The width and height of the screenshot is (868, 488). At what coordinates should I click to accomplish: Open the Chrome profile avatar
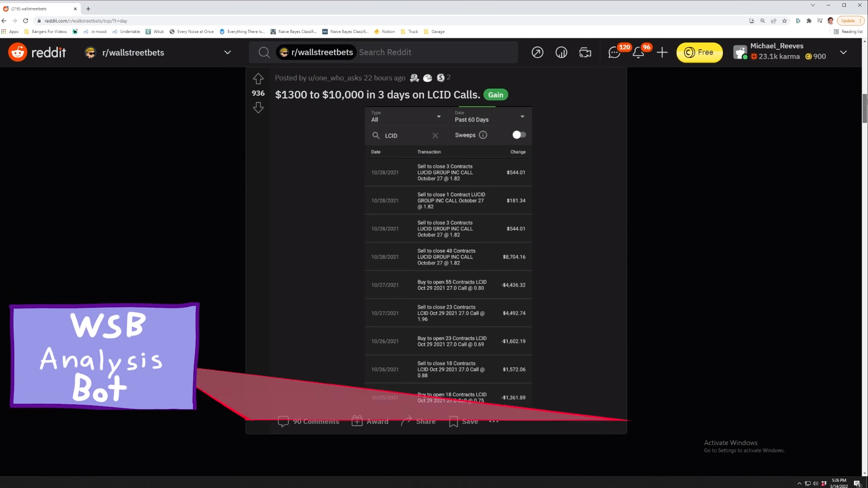coord(830,21)
